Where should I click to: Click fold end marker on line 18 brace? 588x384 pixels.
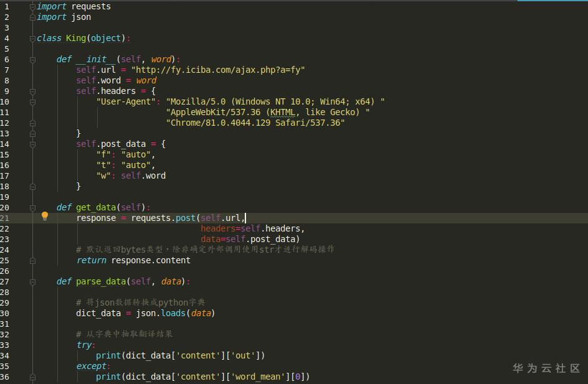32,187
